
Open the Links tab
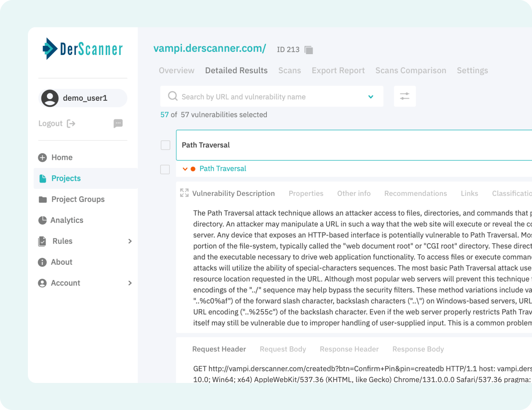click(469, 193)
